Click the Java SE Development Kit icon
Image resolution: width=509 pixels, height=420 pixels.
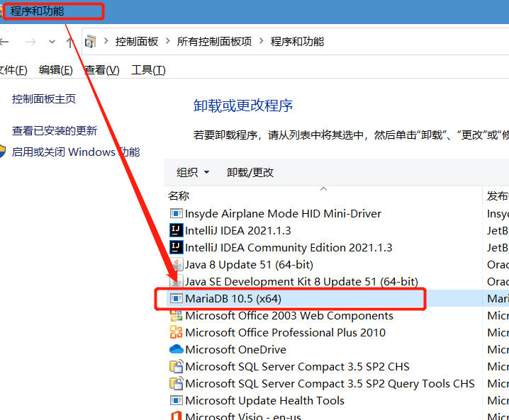pos(177,281)
